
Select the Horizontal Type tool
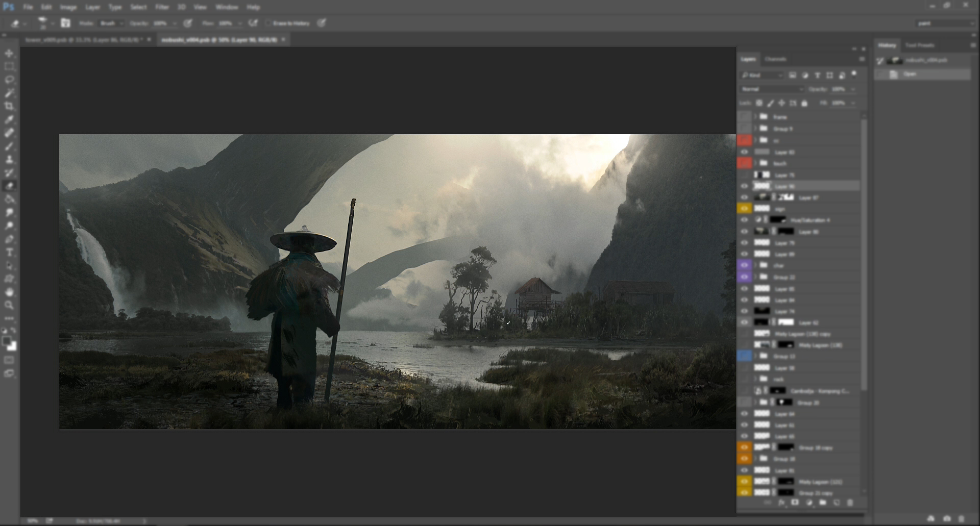point(9,253)
